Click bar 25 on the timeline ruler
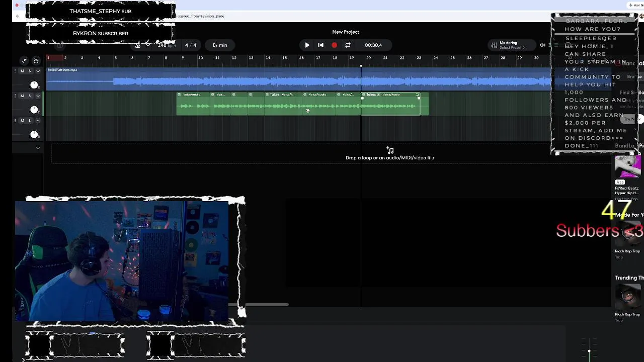 [x=452, y=58]
